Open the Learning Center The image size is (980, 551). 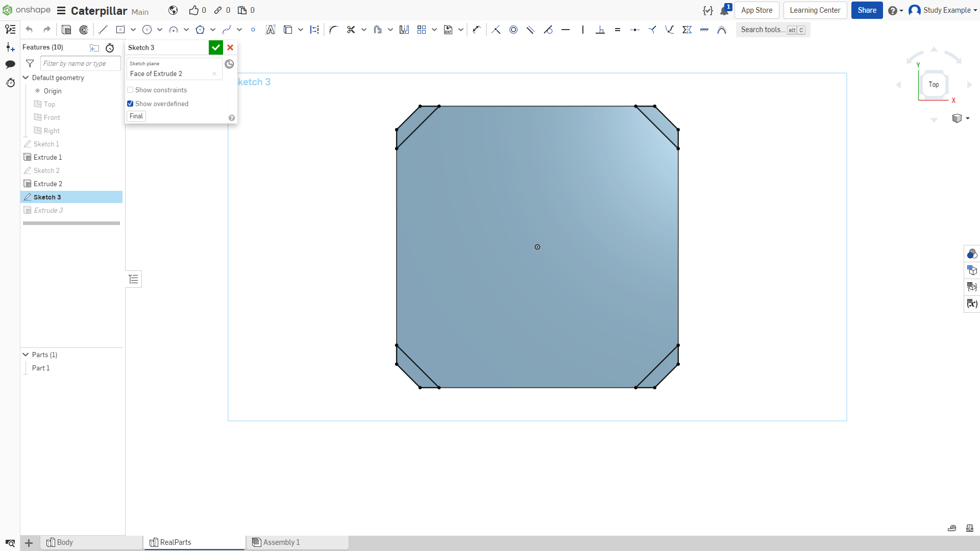coord(815,10)
